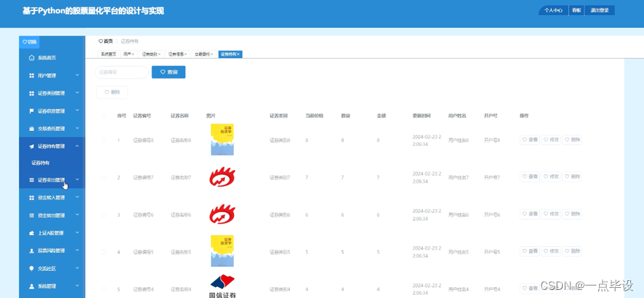
Task: Click the icon beside 上证A股管理
Action: click(x=31, y=233)
